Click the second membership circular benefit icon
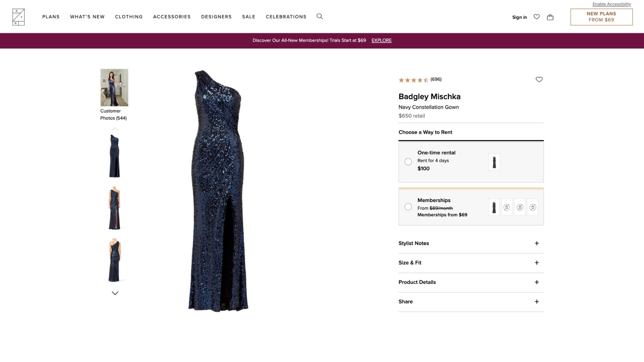 [519, 207]
